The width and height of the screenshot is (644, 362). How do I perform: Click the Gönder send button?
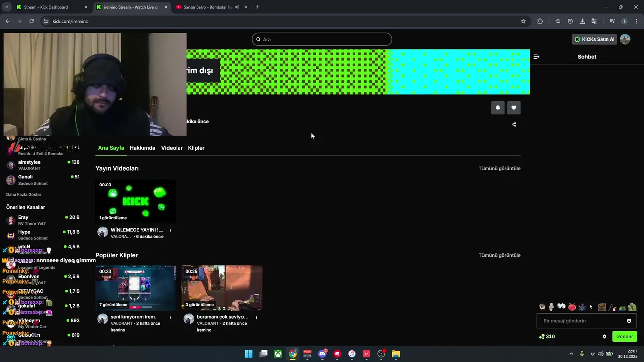pyautogui.click(x=624, y=336)
